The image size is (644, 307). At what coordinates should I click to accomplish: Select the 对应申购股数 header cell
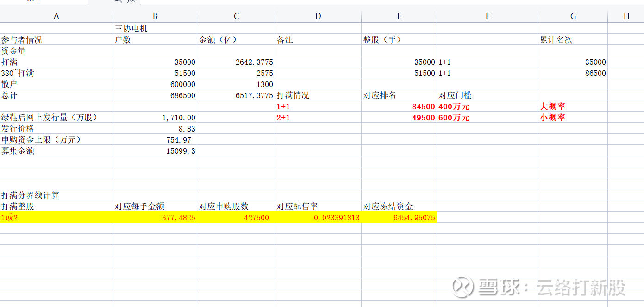[x=236, y=206]
